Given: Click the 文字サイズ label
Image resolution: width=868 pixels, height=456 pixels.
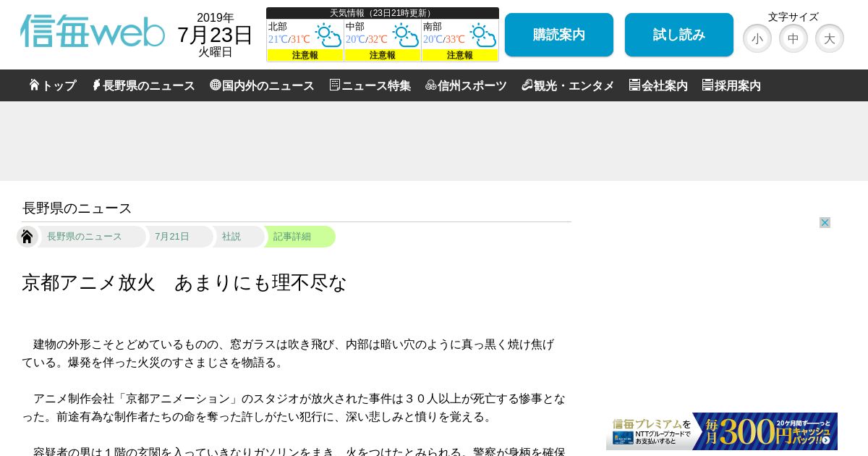Looking at the screenshot, I should pyautogui.click(x=793, y=17).
